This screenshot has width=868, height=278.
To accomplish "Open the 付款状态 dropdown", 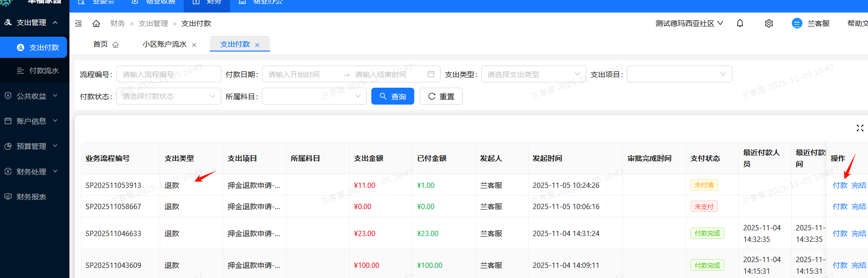I will 168,96.
